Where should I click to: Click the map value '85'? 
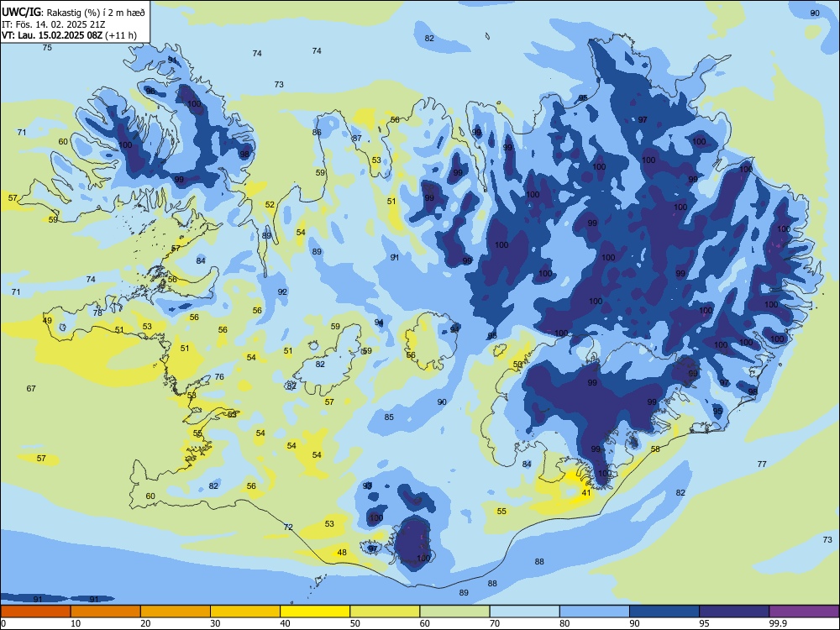click(x=389, y=417)
